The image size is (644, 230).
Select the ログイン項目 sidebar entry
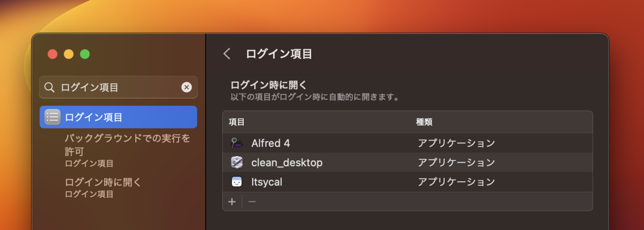(x=118, y=117)
